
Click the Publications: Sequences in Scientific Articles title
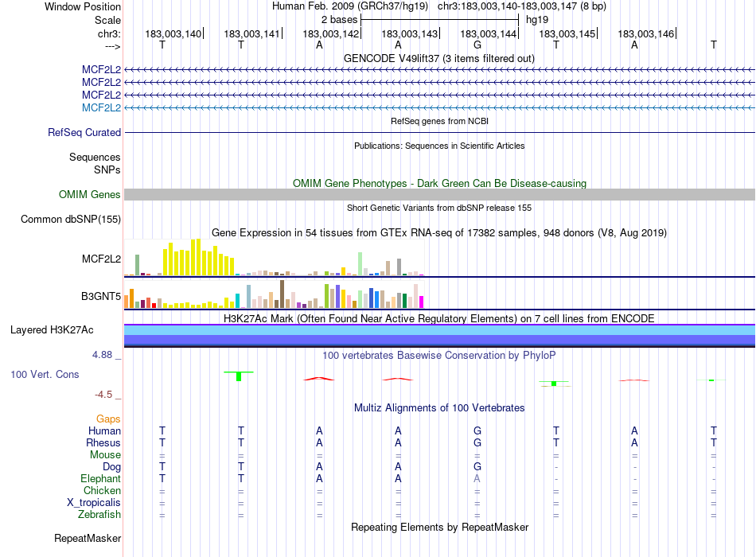coord(439,146)
